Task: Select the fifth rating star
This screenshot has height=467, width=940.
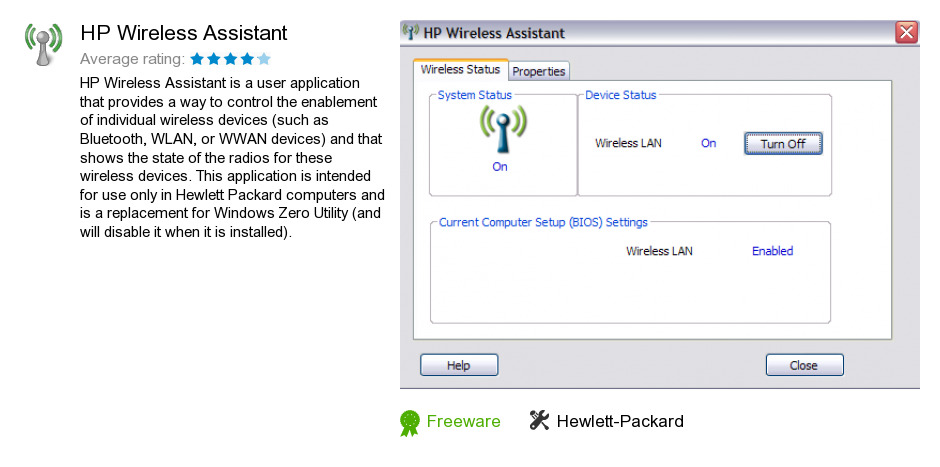Action: tap(264, 59)
